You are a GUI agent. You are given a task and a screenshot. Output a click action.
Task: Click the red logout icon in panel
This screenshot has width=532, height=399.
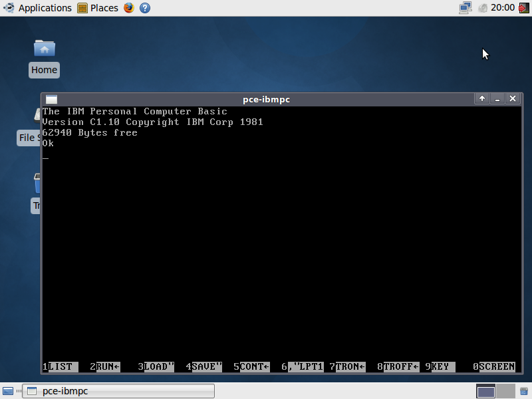click(x=524, y=8)
